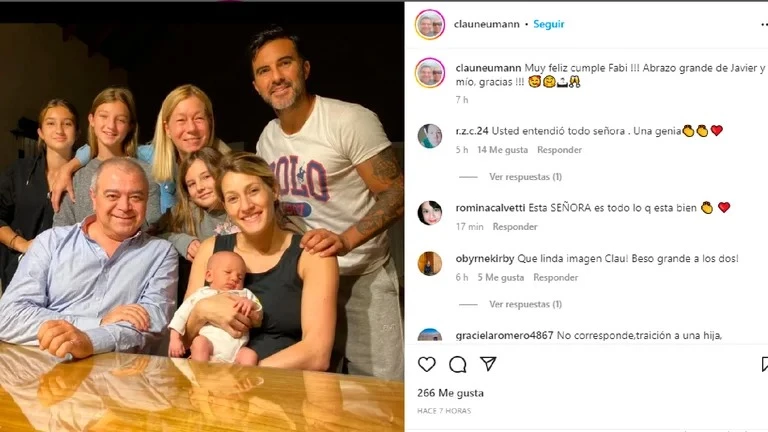This screenshot has width=768, height=432.
Task: Click the HACE 7 HORAS timestamp
Action: pos(444,411)
